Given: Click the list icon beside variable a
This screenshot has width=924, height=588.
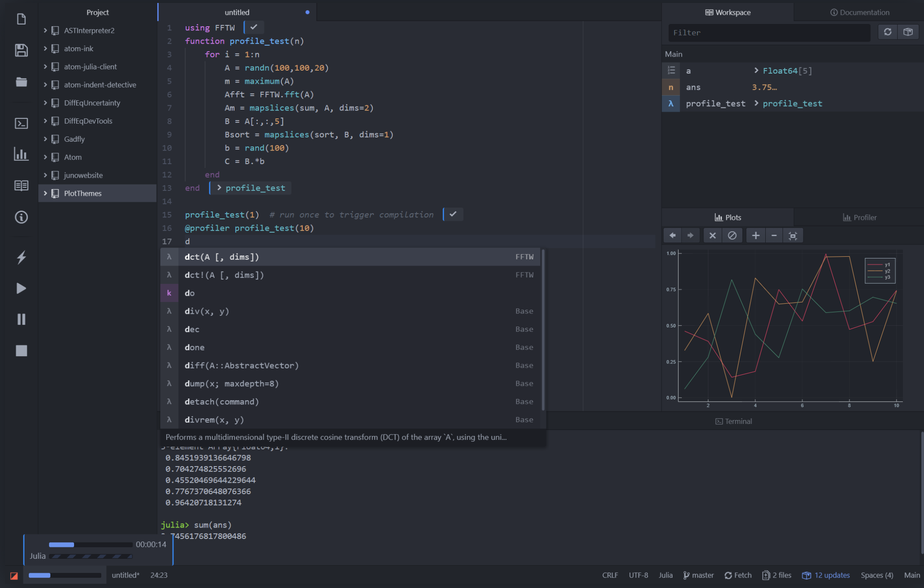Looking at the screenshot, I should point(671,71).
